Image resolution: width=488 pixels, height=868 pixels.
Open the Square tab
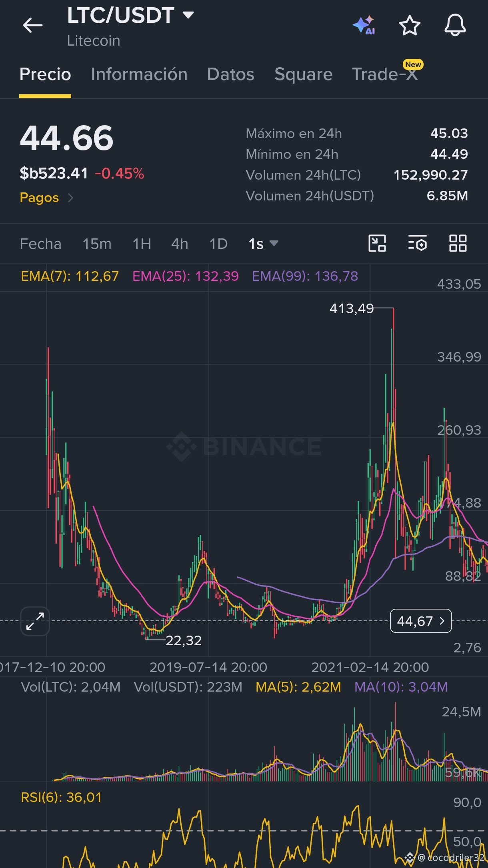304,74
